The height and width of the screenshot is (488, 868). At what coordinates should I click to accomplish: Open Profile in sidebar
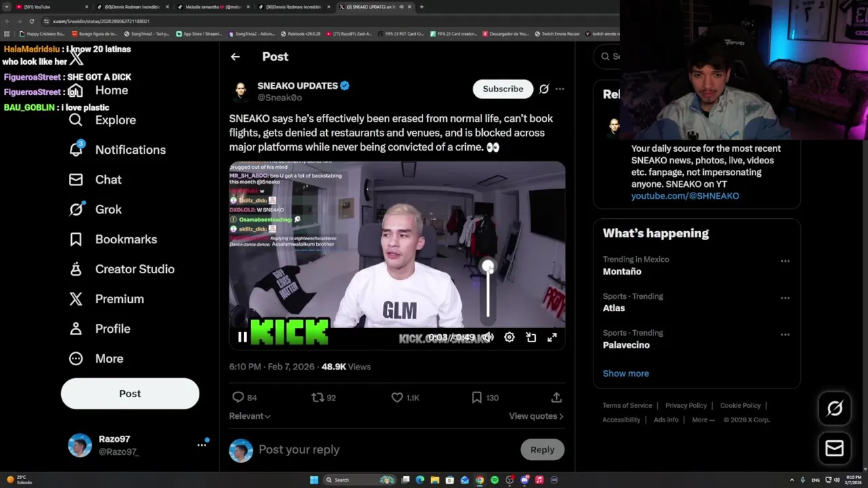pos(100,329)
